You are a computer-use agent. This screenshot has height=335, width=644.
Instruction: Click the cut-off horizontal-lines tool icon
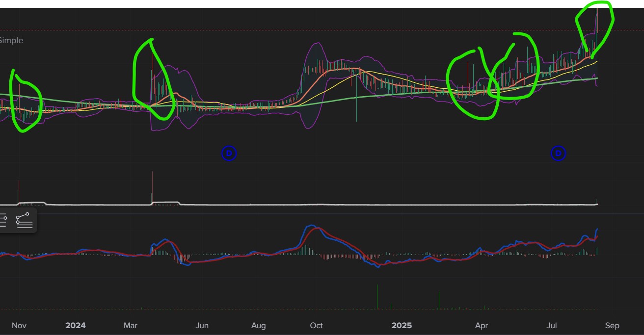click(x=3, y=221)
